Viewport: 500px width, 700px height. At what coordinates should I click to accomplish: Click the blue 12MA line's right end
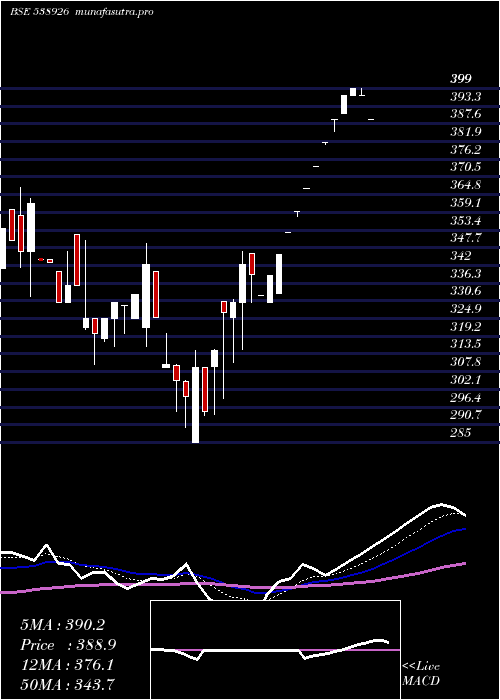(x=464, y=529)
